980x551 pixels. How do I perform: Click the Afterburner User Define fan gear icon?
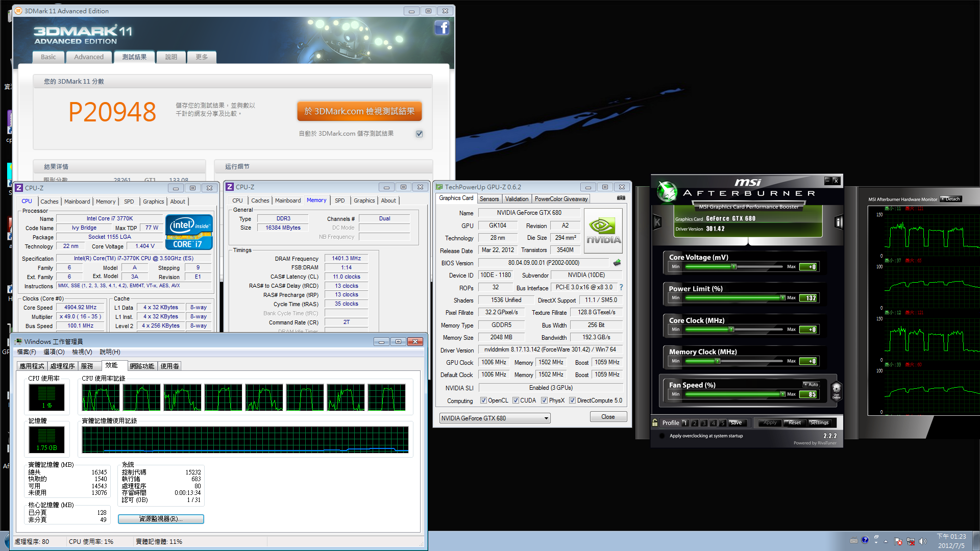(836, 391)
